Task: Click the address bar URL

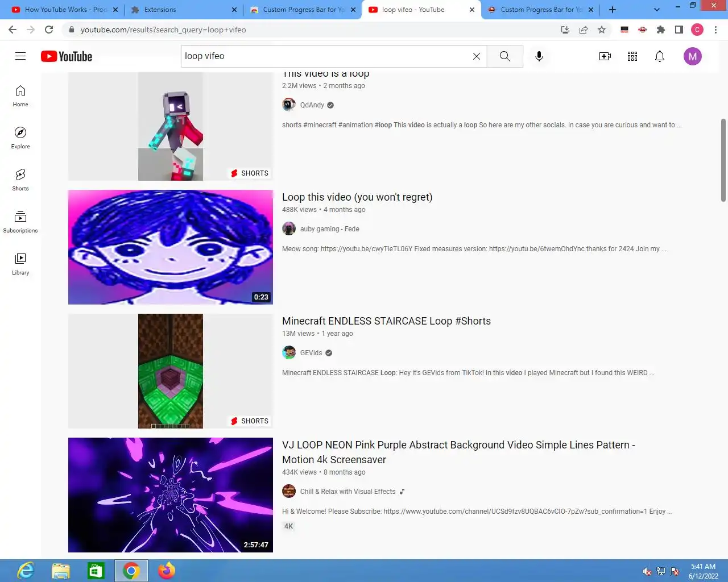Action: pyautogui.click(x=163, y=30)
